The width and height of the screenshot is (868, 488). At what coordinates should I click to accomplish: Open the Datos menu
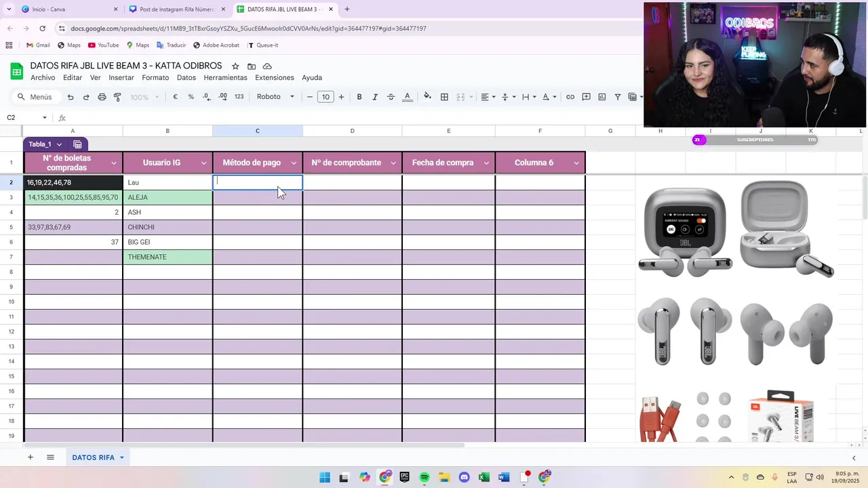pyautogui.click(x=186, y=77)
